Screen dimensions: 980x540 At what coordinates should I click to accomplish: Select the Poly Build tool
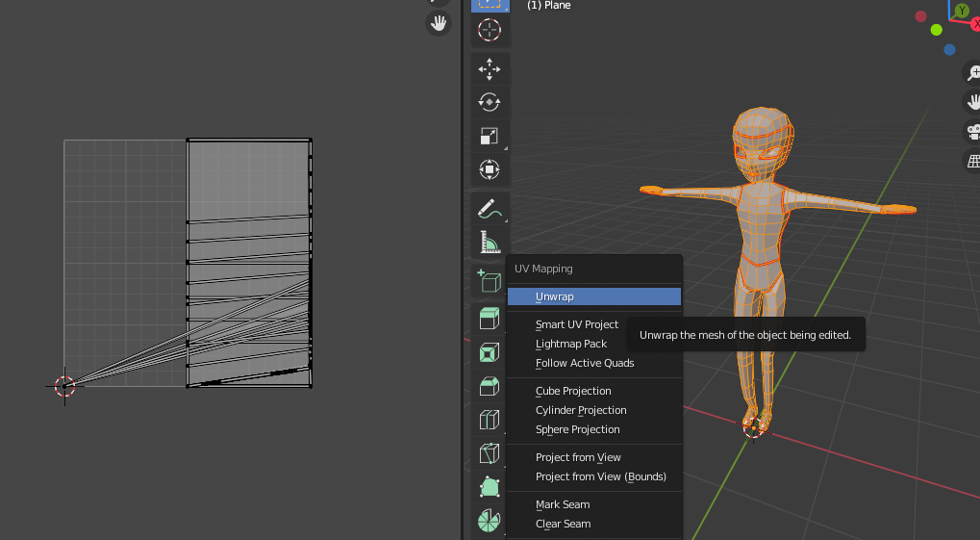(490, 487)
